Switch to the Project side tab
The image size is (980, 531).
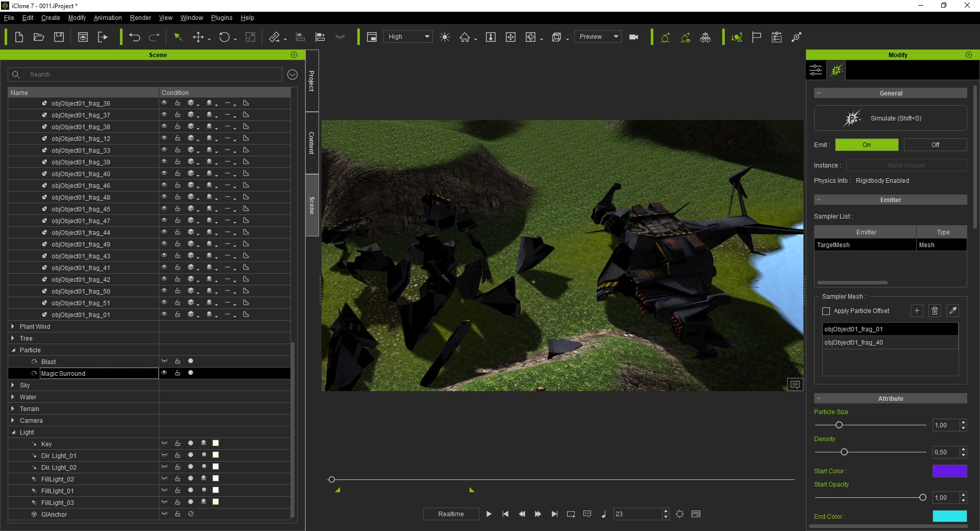click(x=312, y=81)
